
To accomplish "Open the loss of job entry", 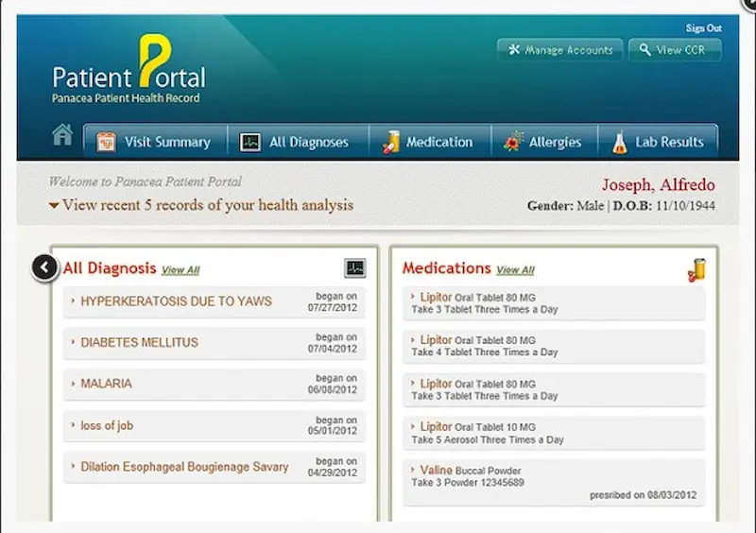I will point(107,425).
